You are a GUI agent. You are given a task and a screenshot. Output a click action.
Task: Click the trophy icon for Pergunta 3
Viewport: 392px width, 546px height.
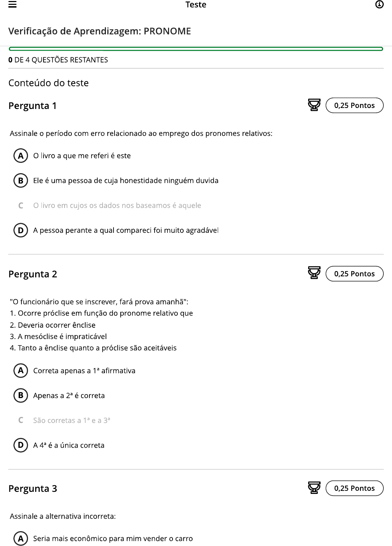314,488
